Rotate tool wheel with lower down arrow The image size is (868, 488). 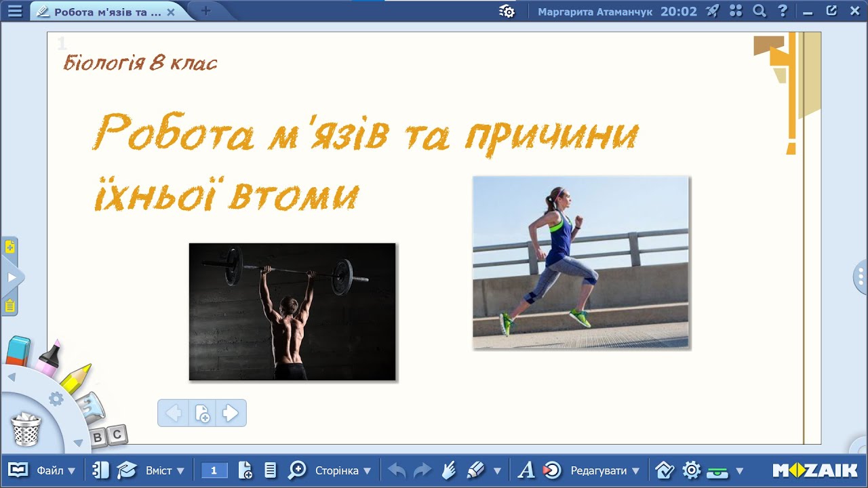78,443
